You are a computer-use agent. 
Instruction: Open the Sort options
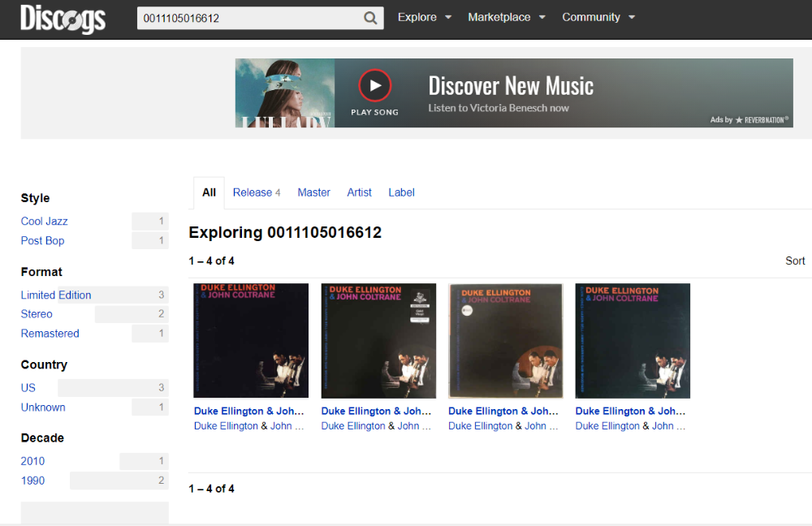[795, 261]
